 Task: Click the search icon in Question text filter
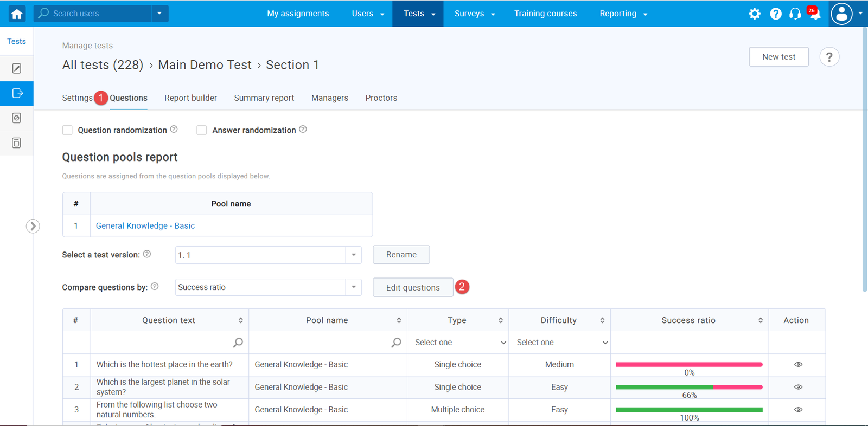click(238, 343)
